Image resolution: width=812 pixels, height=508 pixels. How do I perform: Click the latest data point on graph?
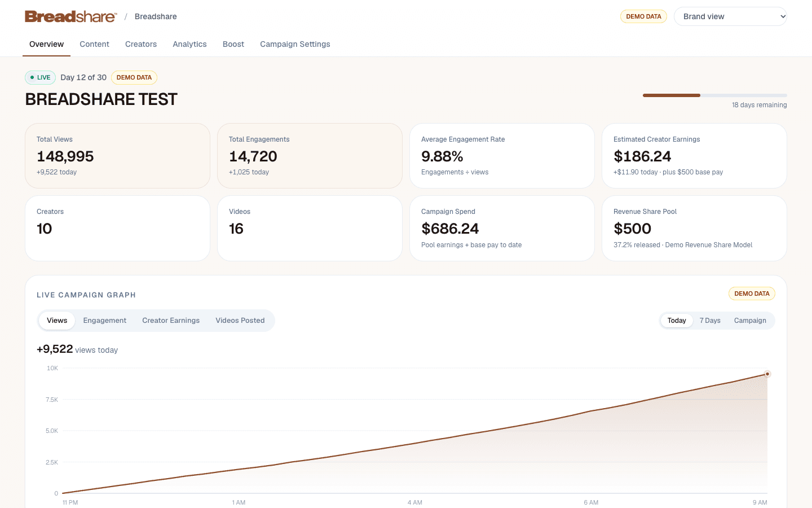click(767, 374)
